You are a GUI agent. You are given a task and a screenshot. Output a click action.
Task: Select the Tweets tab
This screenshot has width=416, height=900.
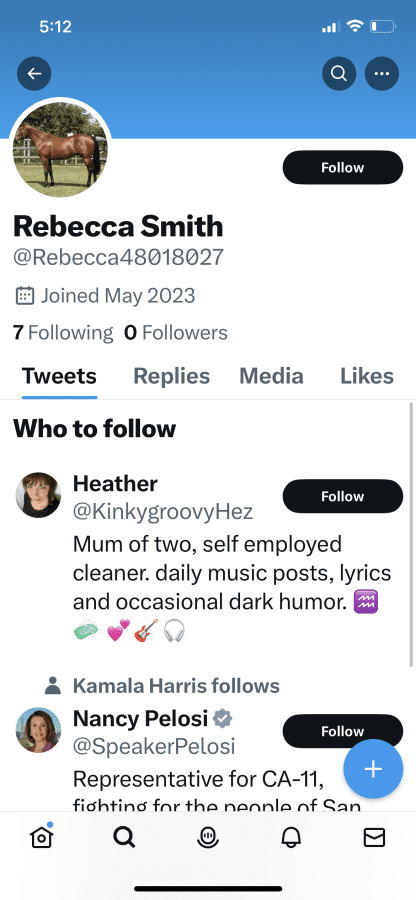[x=59, y=377]
